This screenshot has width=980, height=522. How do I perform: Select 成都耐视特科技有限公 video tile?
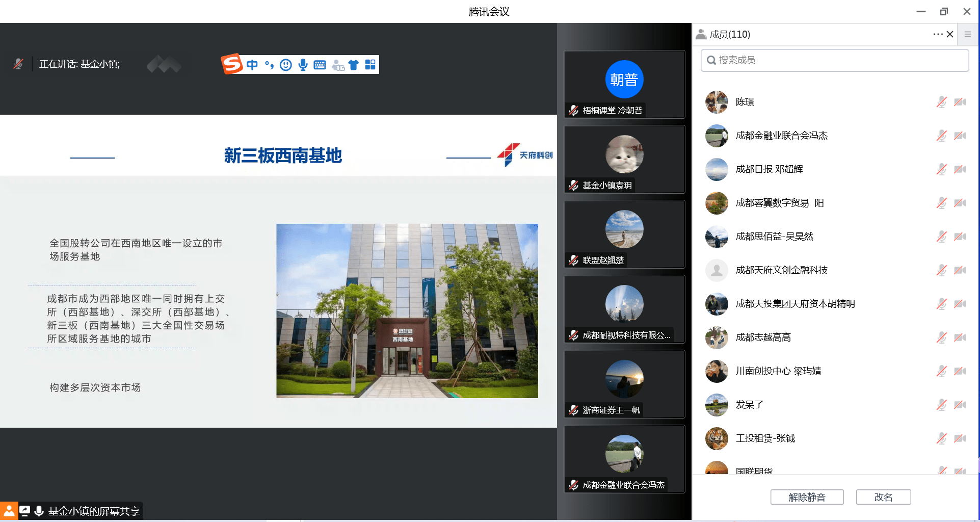click(624, 309)
